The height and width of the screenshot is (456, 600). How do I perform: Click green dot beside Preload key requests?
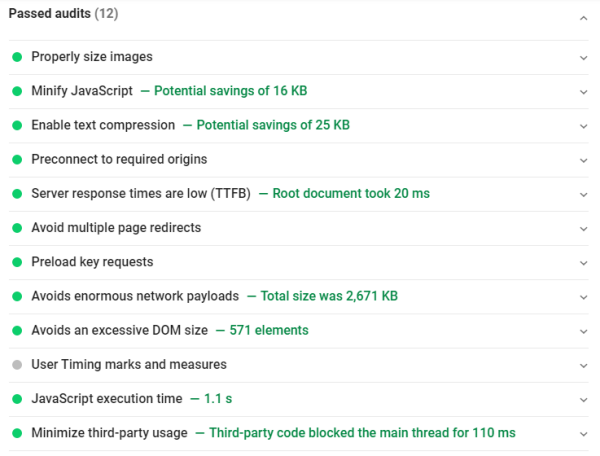[17, 262]
